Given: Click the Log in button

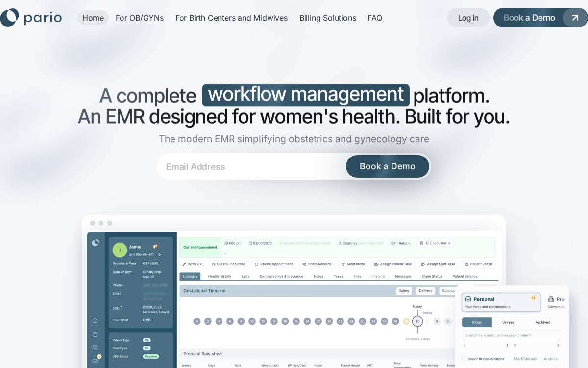Looking at the screenshot, I should tap(468, 18).
